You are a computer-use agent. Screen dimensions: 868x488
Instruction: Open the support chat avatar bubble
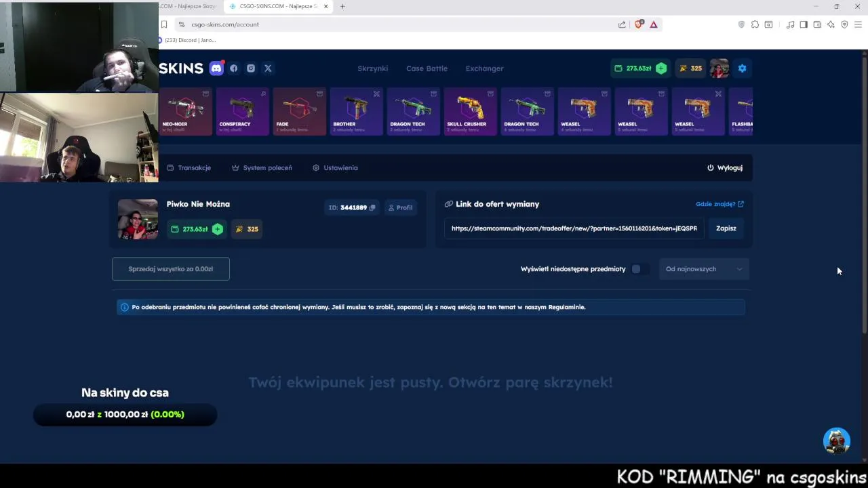click(x=837, y=441)
